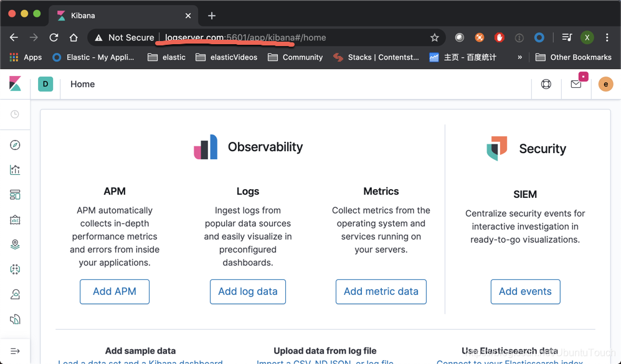Open the media control playlist icon
The width and height of the screenshot is (621, 364).
click(567, 37)
